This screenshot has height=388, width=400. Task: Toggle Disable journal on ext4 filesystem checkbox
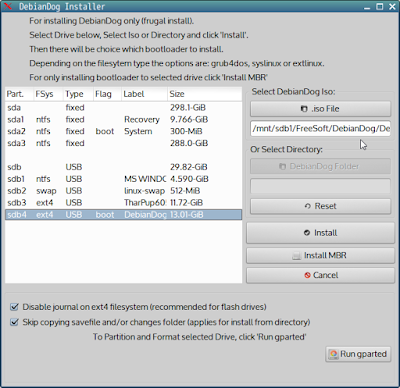[14, 307]
